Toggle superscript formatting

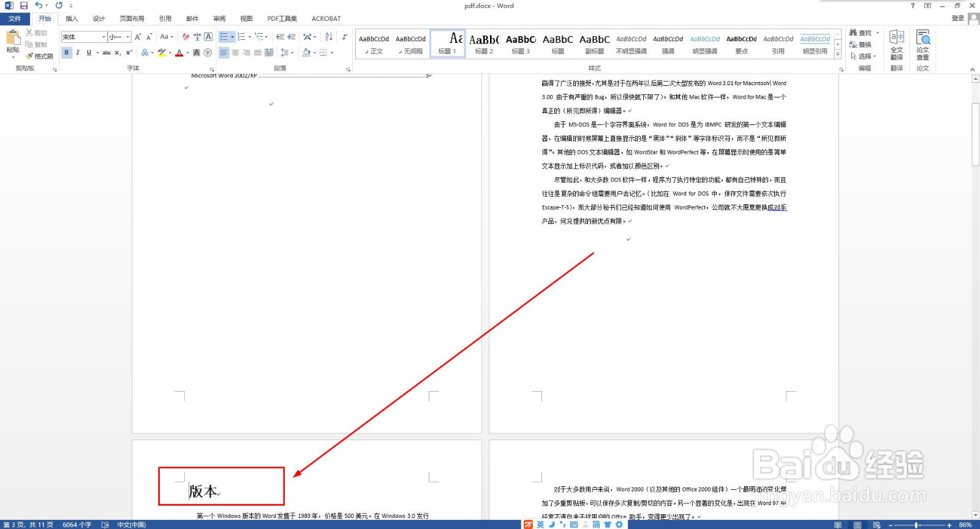[x=129, y=53]
